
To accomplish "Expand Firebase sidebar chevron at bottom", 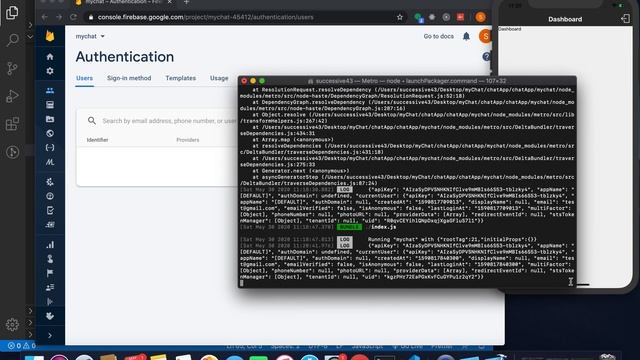I will click(50, 336).
